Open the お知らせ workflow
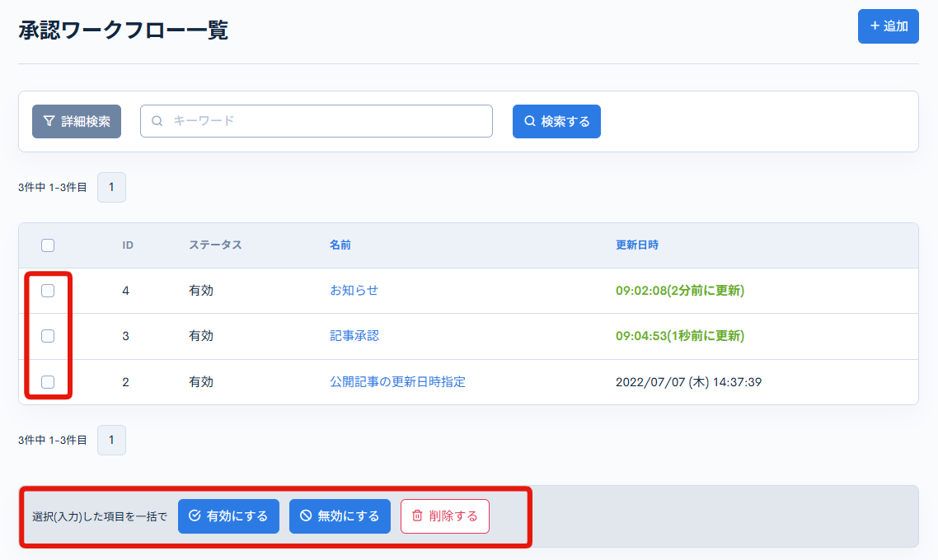Viewport: 938px width, 560px height. point(354,290)
